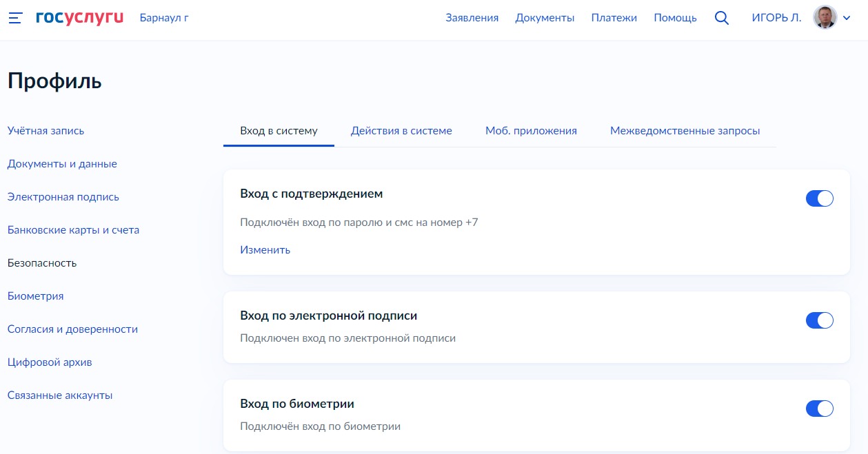Disable Вход с подтверждением toggle
The image size is (868, 454).
820,198
